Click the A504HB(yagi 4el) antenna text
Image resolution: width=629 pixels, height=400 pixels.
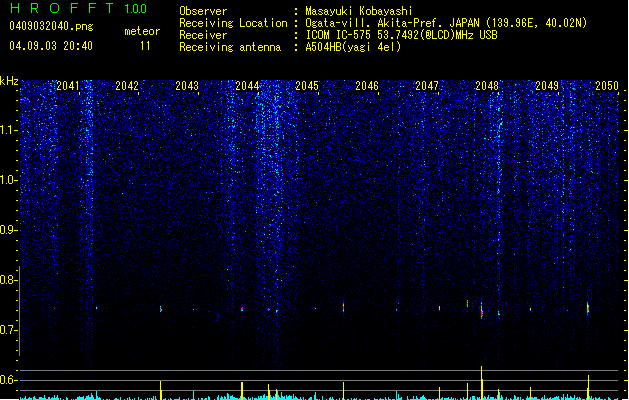click(x=353, y=47)
